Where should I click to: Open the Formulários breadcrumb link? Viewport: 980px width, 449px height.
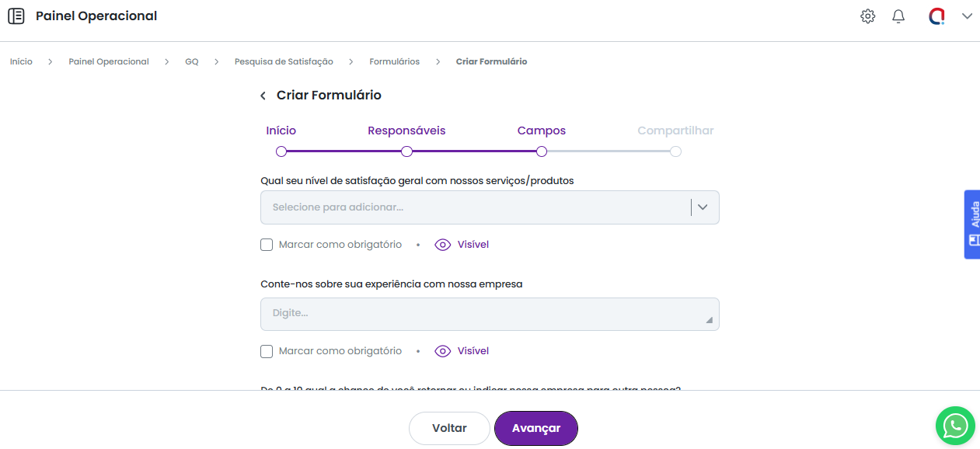(x=394, y=61)
